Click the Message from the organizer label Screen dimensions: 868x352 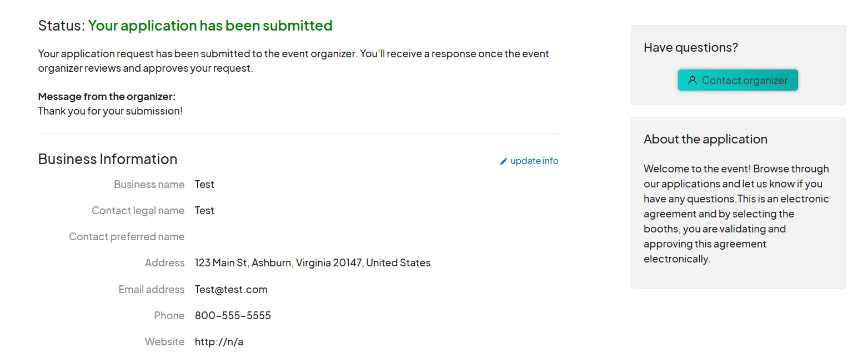[x=107, y=96]
